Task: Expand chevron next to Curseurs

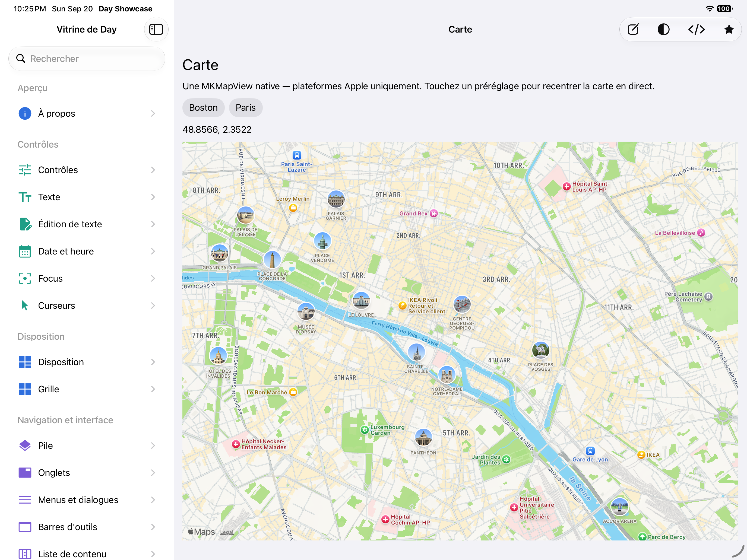Action: (153, 306)
